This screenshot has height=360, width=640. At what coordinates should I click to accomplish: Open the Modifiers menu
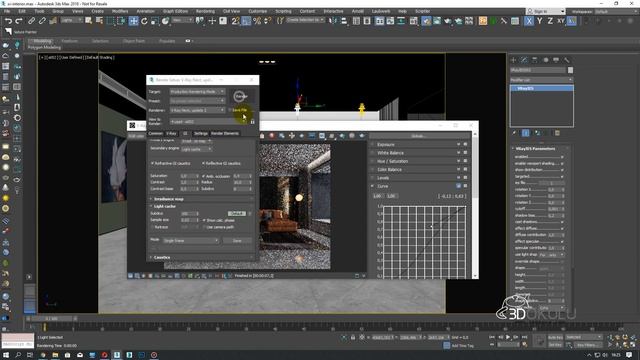120,11
